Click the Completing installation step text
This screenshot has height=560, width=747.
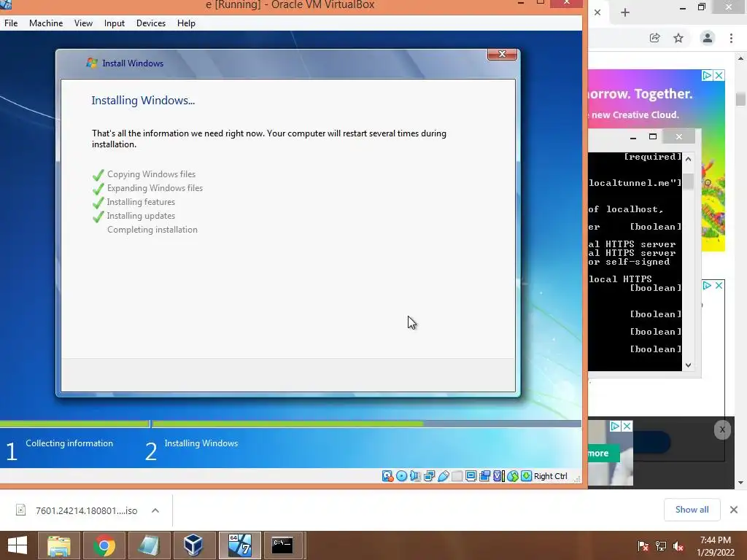click(152, 230)
